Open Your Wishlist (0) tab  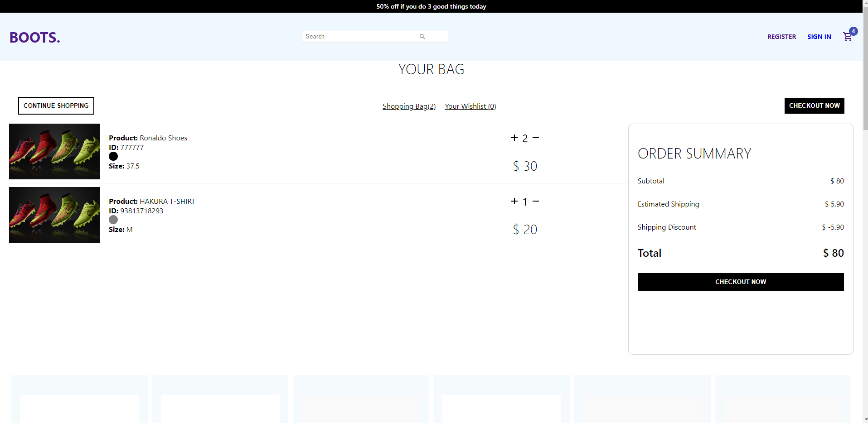coord(470,106)
